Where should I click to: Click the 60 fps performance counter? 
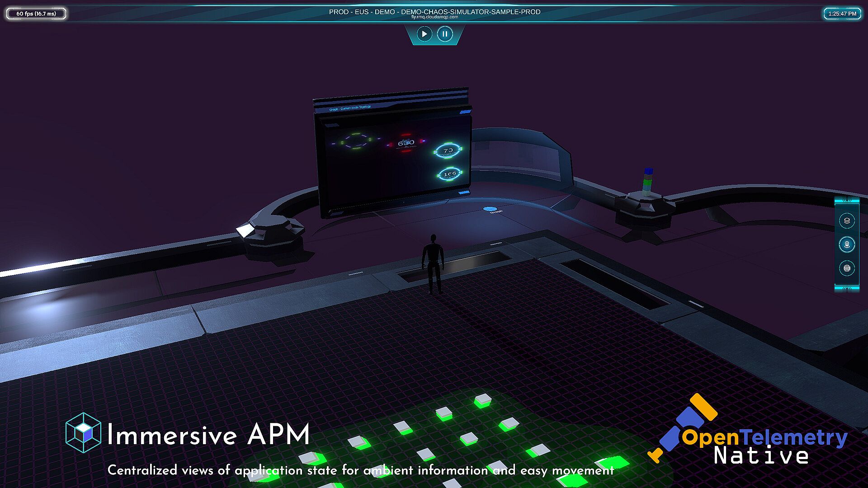click(36, 14)
